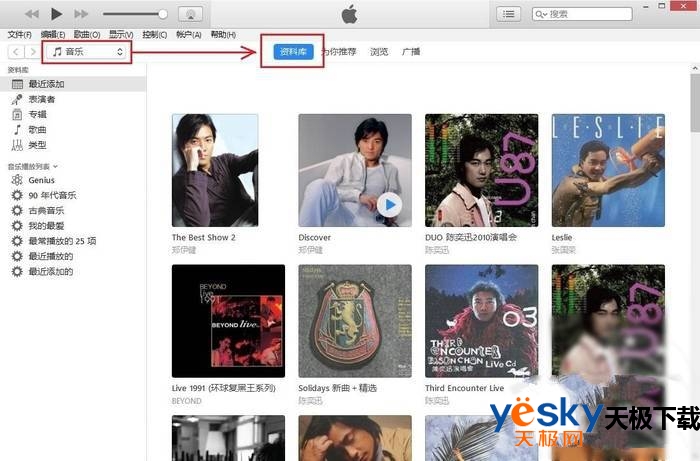Image resolution: width=700 pixels, height=461 pixels.
Task: Open the 帐户(A) menu
Action: [x=188, y=34]
